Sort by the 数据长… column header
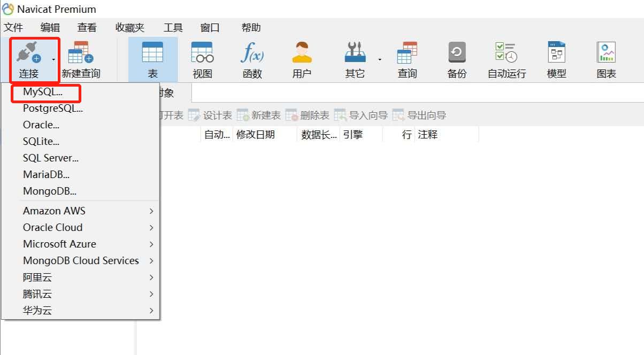644x355 pixels. coord(318,135)
